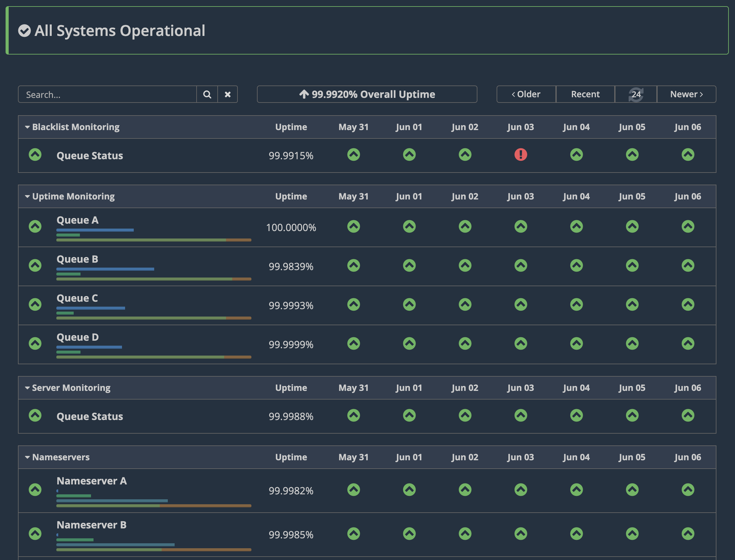Click the search magnifier icon
Viewport: 735px width, 560px height.
[x=207, y=94]
